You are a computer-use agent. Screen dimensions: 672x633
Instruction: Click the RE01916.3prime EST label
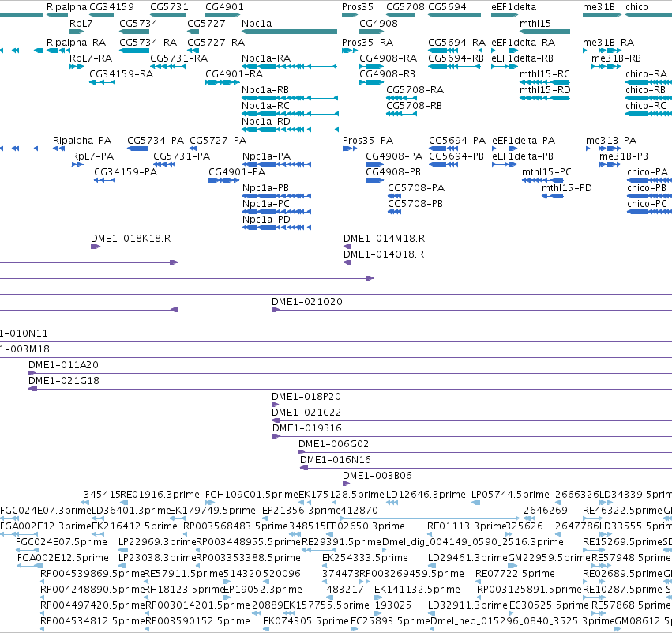(160, 495)
